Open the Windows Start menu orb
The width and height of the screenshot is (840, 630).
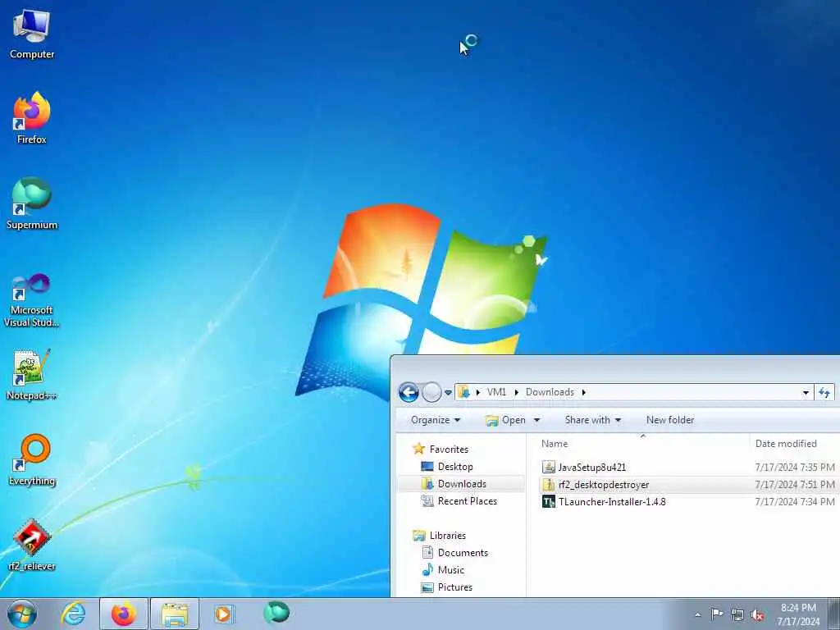pos(22,614)
